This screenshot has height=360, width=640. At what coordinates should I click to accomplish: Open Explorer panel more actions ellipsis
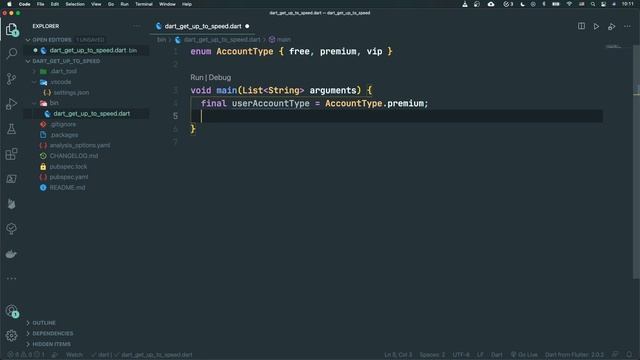click(x=136, y=26)
